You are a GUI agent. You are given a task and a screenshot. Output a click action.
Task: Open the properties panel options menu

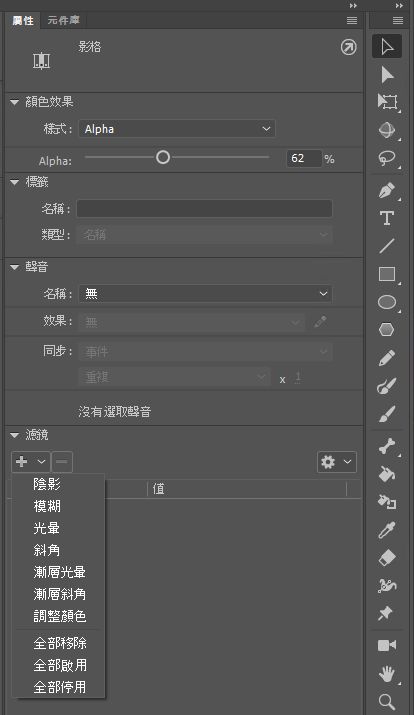coord(352,21)
